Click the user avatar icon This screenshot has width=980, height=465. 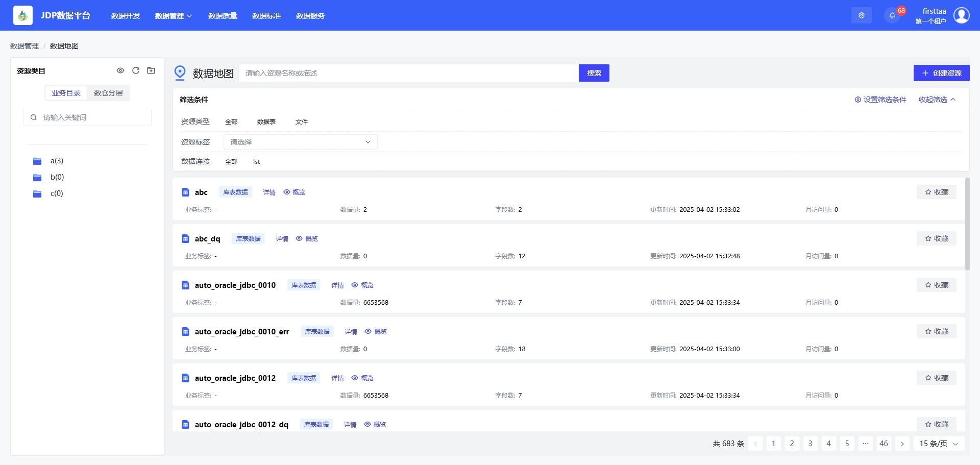click(x=962, y=15)
